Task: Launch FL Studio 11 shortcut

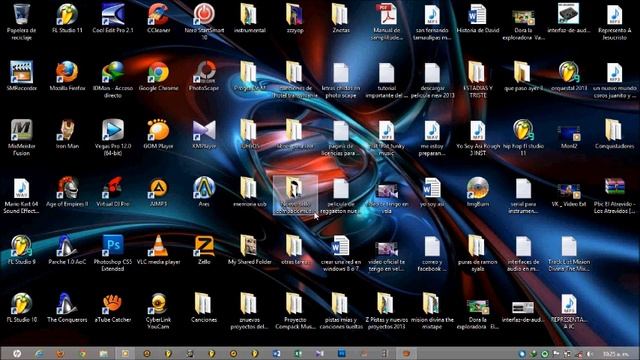Action: 67,18
